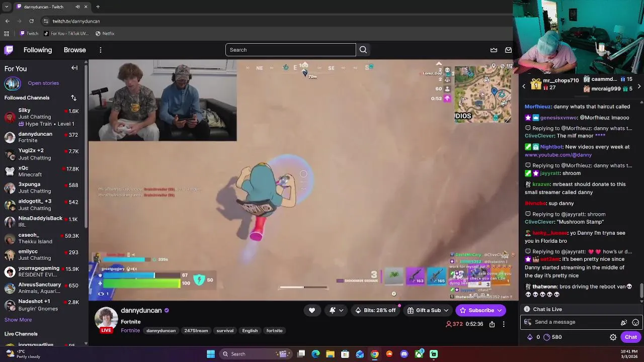Focus the Twitch search box
644x362 pixels.
pyautogui.click(x=290, y=50)
